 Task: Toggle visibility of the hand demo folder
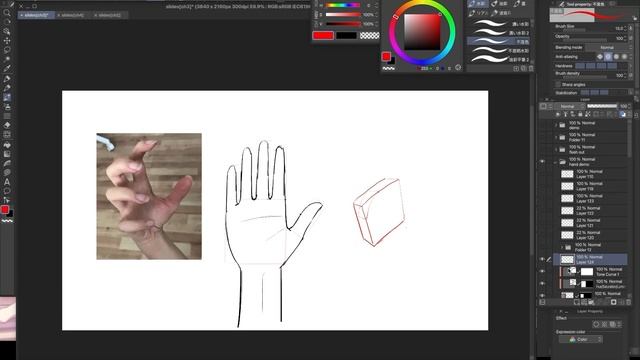click(x=542, y=162)
